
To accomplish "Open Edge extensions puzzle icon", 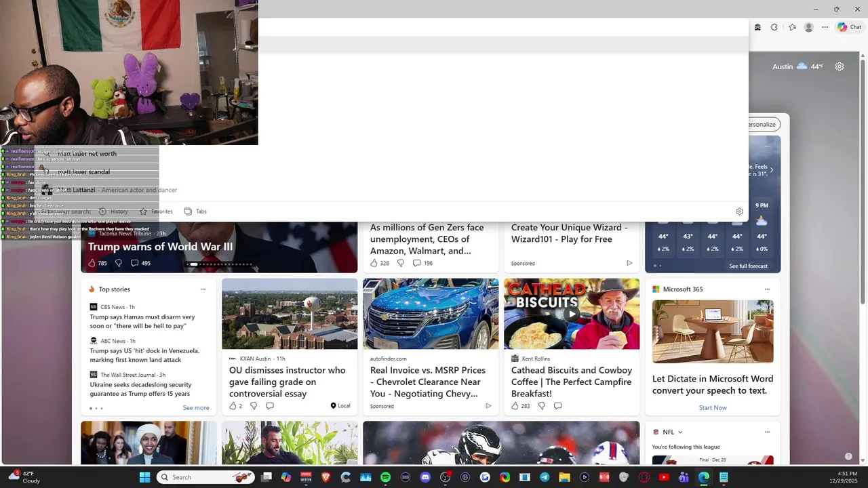I will 774,27.
